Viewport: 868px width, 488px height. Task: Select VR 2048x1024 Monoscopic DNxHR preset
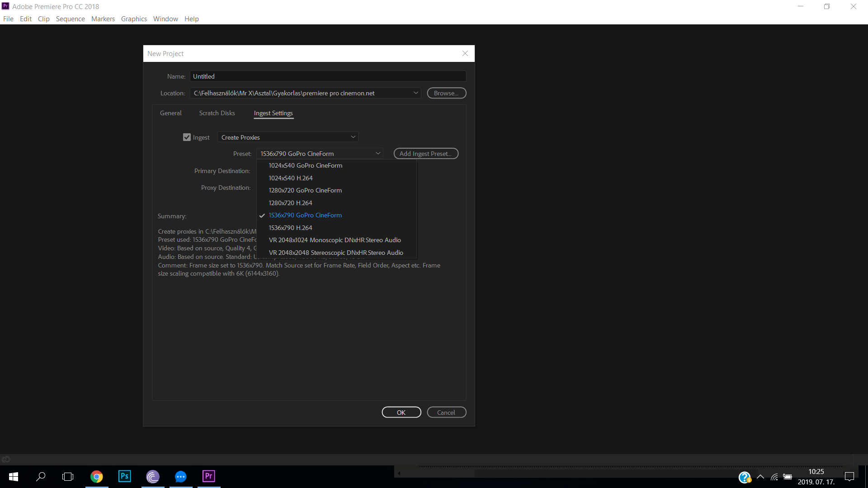pyautogui.click(x=335, y=240)
